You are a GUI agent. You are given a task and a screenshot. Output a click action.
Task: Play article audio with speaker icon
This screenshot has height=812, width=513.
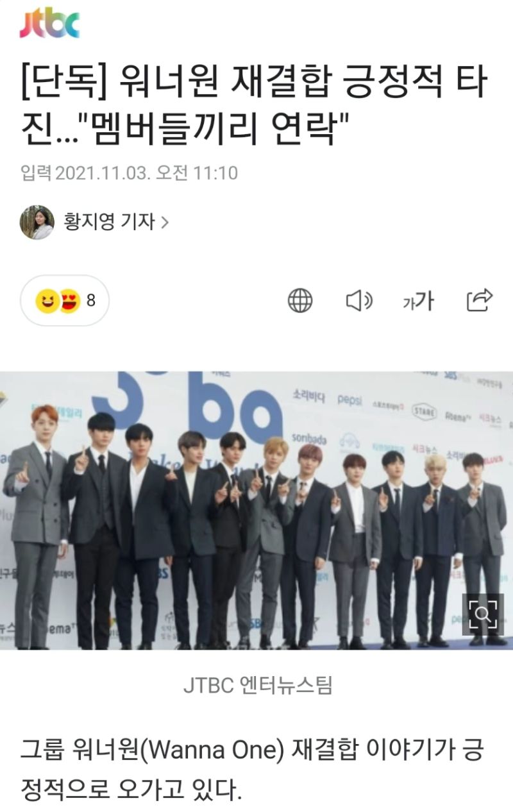[x=360, y=300]
